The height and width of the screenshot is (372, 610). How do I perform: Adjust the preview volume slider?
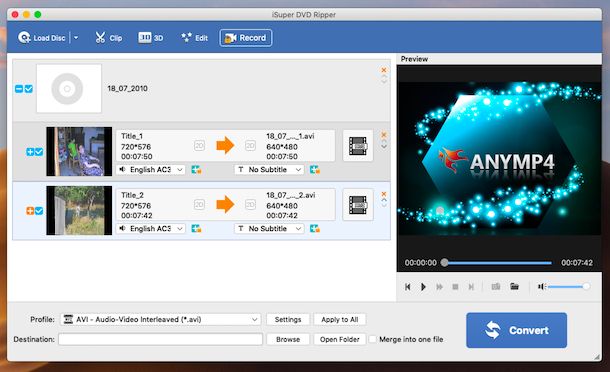pyautogui.click(x=568, y=287)
